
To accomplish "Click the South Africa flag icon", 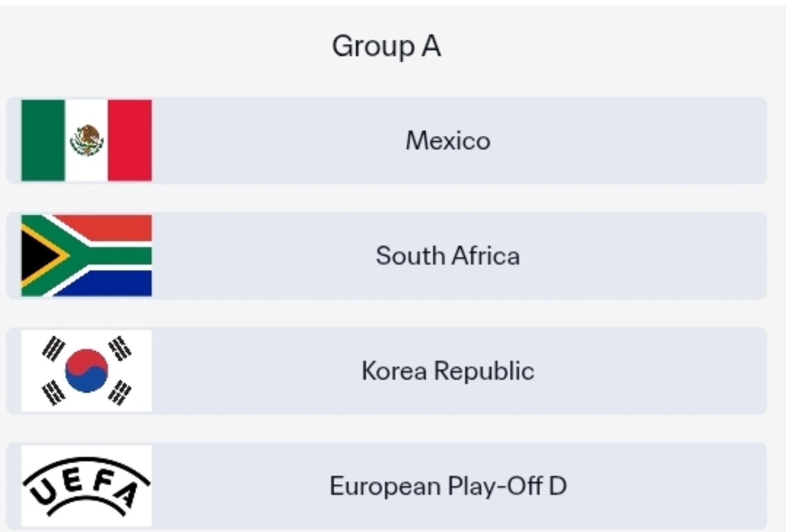I will tap(86, 255).
